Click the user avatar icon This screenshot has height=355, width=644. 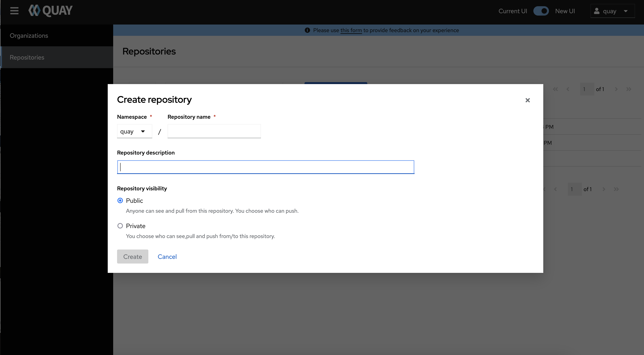[x=597, y=11]
